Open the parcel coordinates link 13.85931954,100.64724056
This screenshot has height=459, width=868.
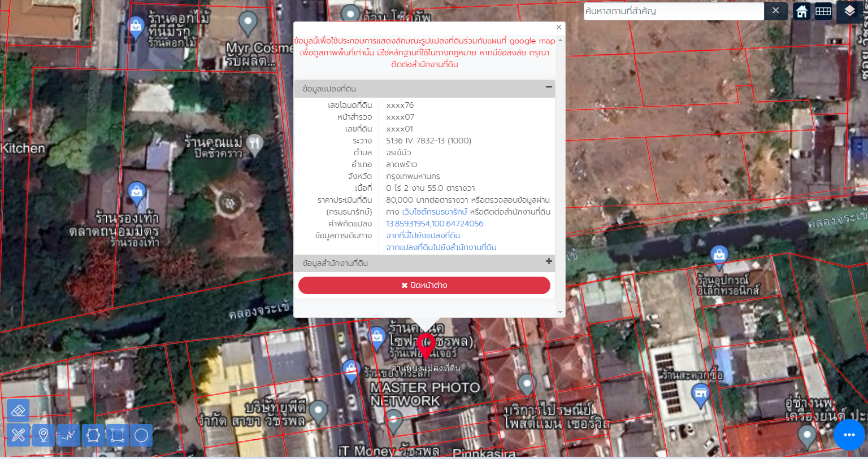point(435,224)
